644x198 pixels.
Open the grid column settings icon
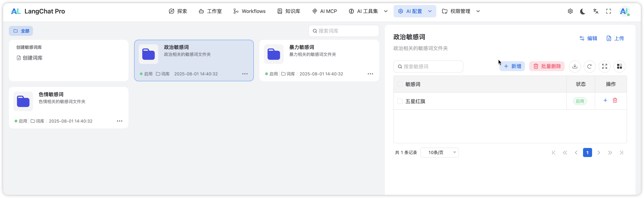pyautogui.click(x=619, y=66)
